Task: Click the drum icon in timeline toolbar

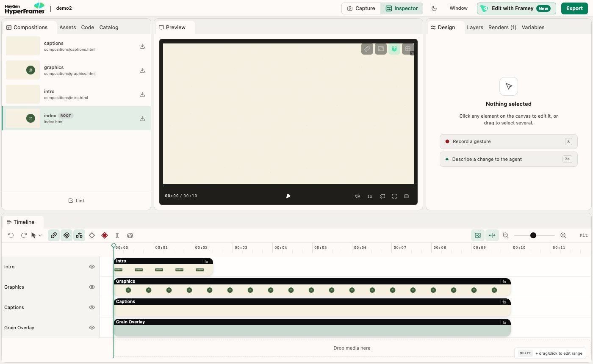Action: tap(130, 235)
